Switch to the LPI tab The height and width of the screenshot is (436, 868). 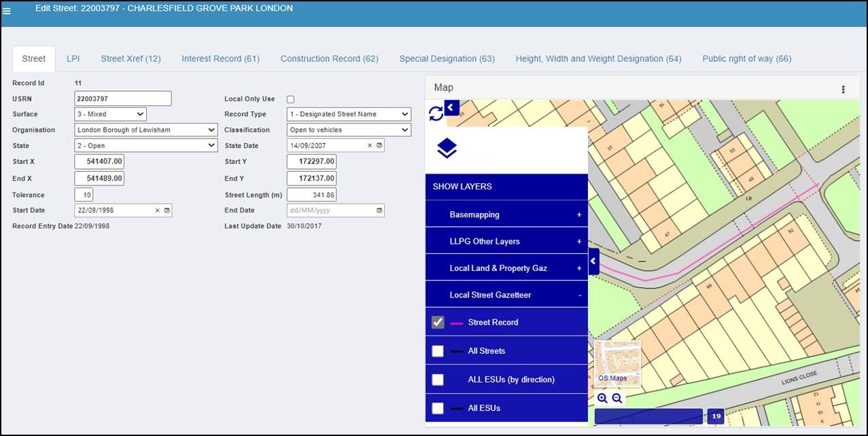[x=73, y=58]
